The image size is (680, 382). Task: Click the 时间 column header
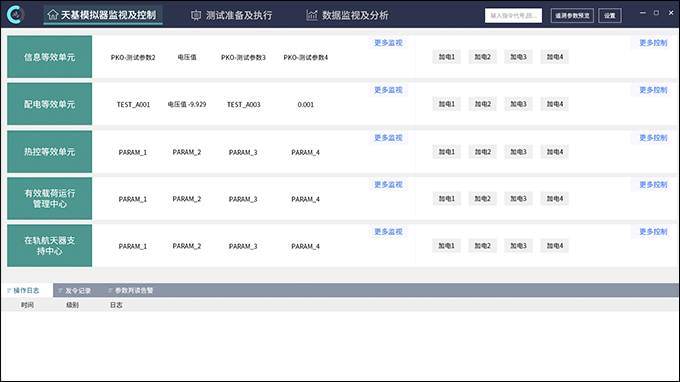(x=27, y=305)
